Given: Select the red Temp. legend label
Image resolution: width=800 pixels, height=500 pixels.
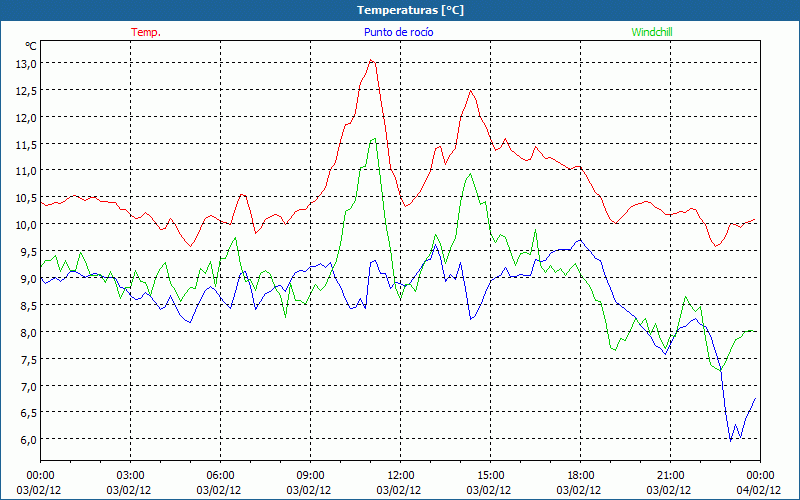Looking at the screenshot, I should tap(146, 32).
